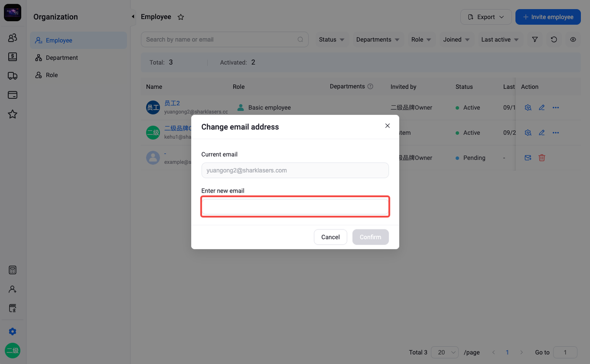Open the calculator icon in left rail
This screenshot has width=590, height=364.
pos(12,270)
